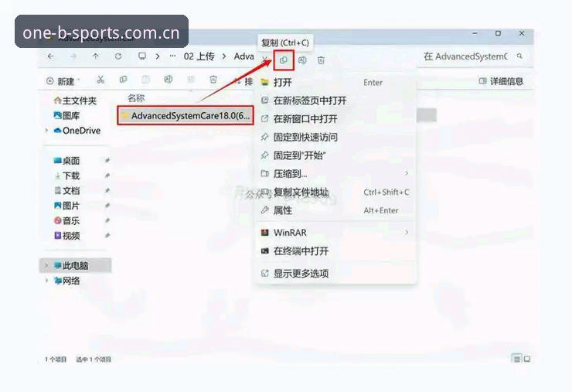Viewport: 572px width, 392px height.
Task: Click the pin icon next to 视频
Action: [107, 235]
